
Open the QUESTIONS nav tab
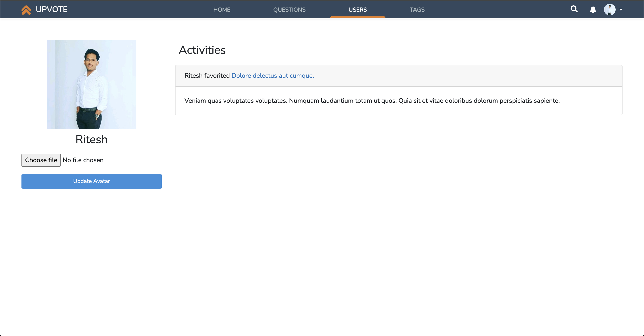coord(289,10)
